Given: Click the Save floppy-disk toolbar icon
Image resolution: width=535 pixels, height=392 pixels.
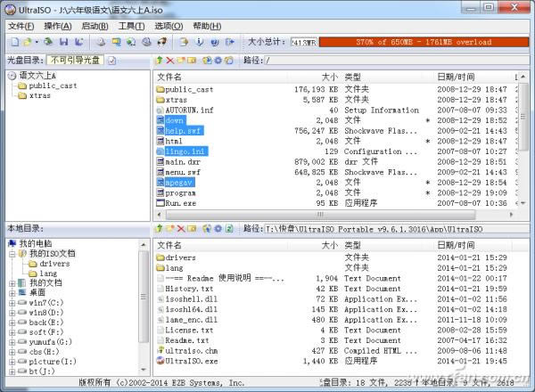Looking at the screenshot, I should 64,42.
